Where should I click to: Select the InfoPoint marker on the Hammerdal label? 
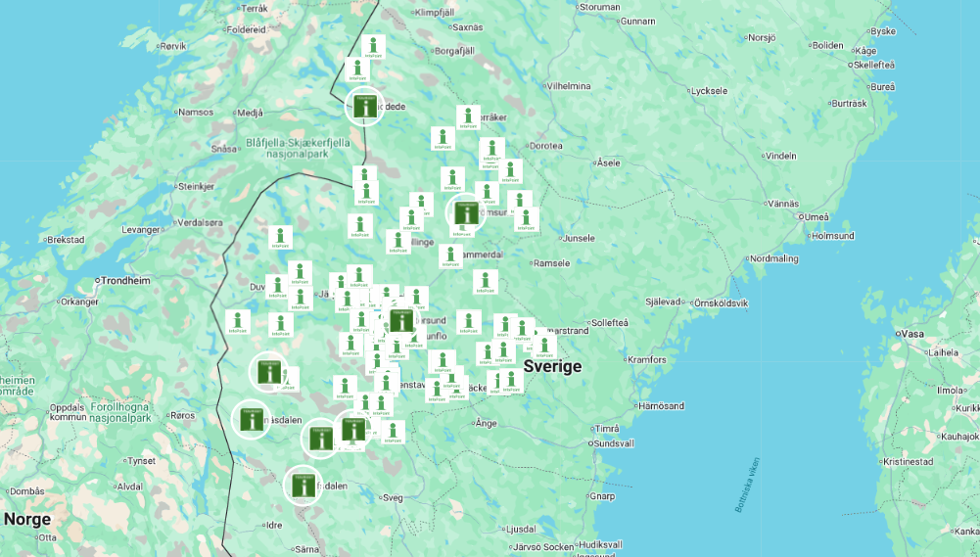(450, 256)
